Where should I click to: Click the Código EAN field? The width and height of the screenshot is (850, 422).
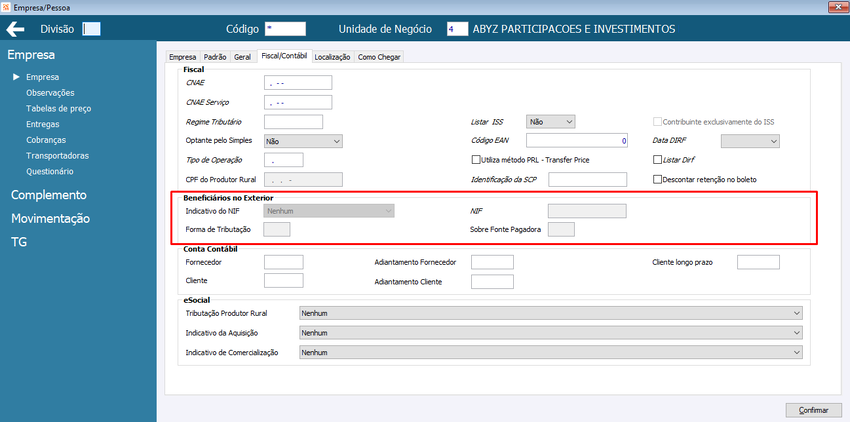(x=577, y=141)
